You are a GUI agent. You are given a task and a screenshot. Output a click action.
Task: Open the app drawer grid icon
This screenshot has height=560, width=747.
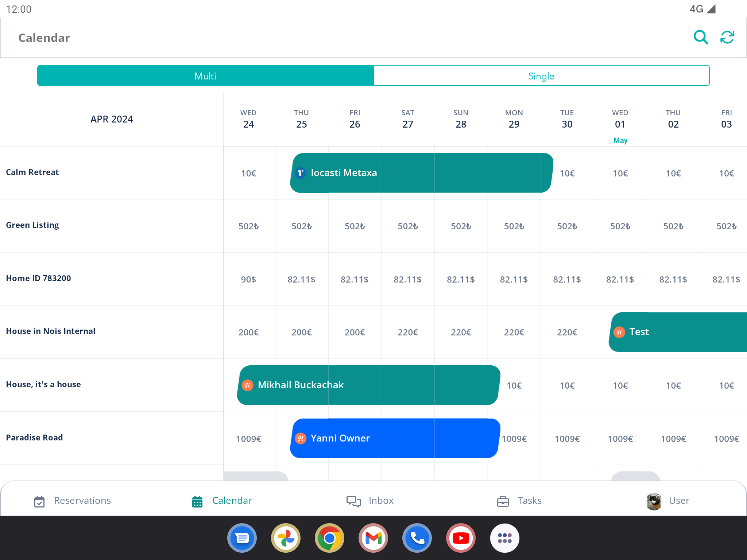[x=504, y=538]
